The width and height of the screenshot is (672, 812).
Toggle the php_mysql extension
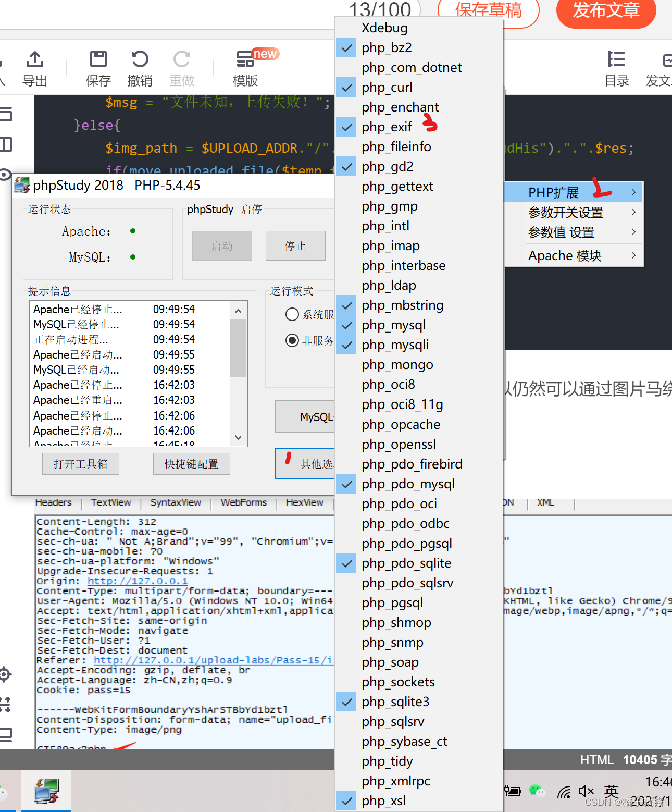(419, 325)
